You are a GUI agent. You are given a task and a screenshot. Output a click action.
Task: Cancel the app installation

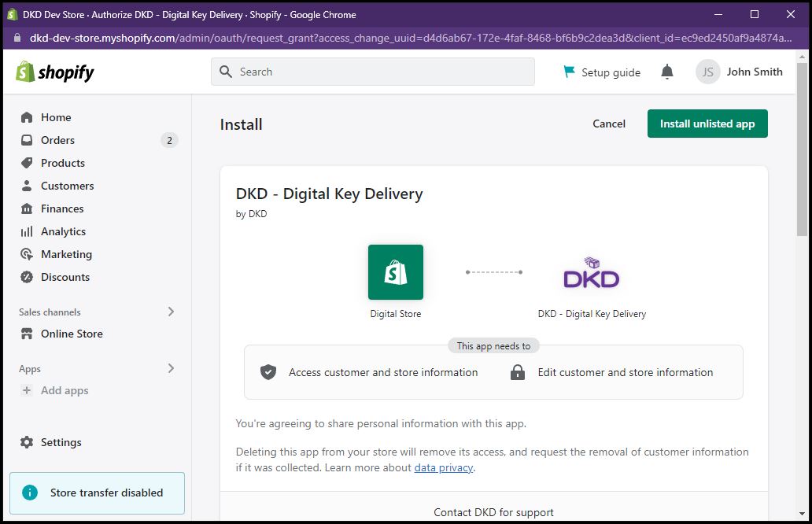coord(609,124)
